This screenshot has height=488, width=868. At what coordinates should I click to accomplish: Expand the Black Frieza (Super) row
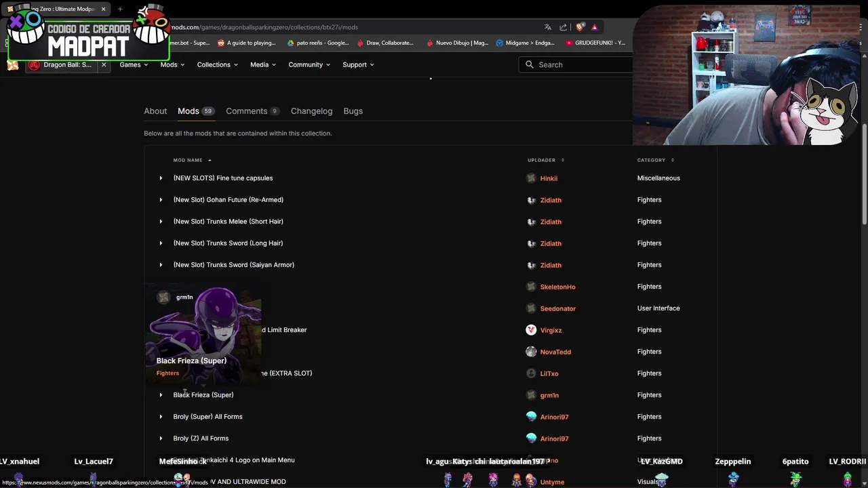[x=161, y=395]
